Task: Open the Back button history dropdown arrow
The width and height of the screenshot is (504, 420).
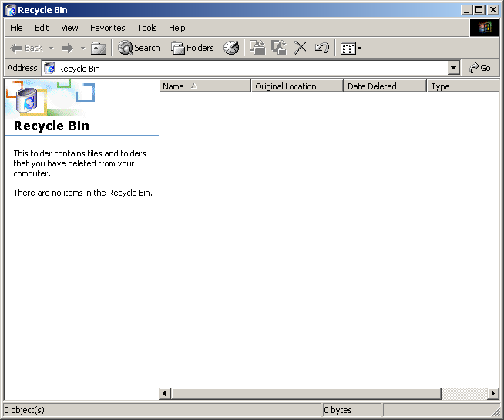Action: [x=52, y=48]
